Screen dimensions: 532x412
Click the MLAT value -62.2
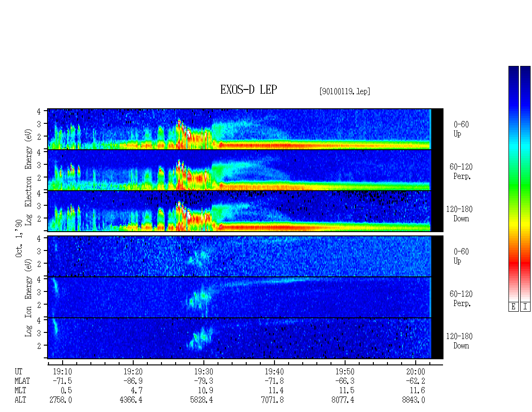tap(415, 381)
